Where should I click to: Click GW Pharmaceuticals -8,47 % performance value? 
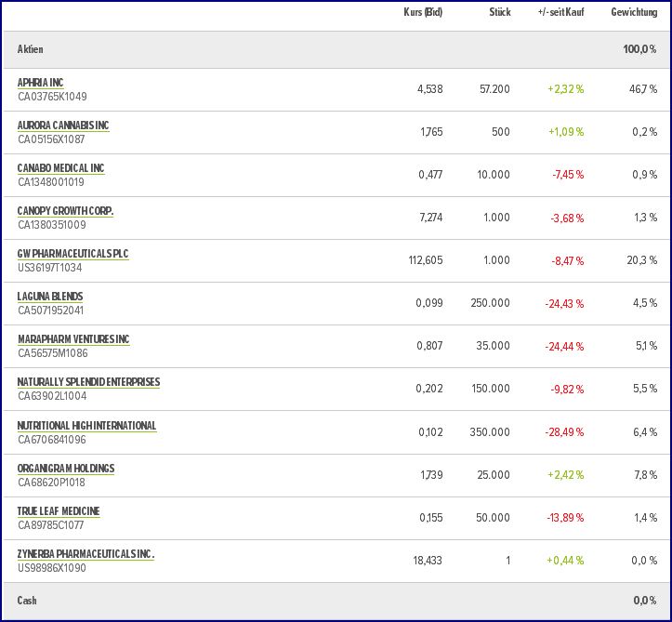click(566, 261)
